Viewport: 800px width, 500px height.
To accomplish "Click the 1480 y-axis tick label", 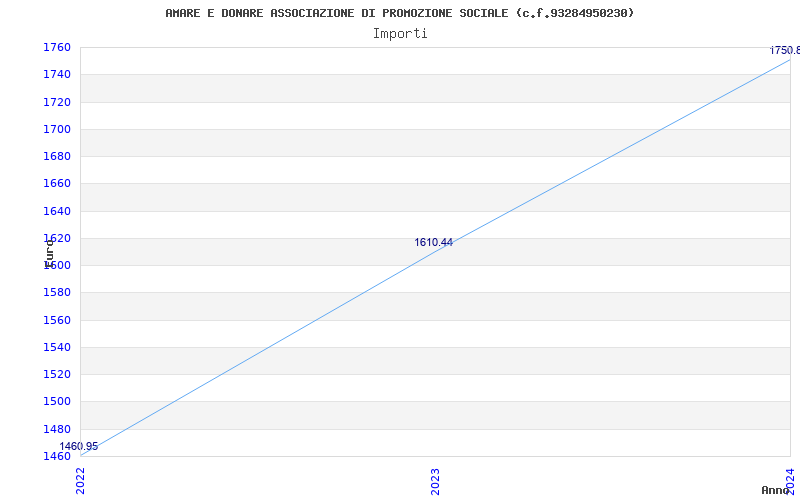I will pos(57,429).
